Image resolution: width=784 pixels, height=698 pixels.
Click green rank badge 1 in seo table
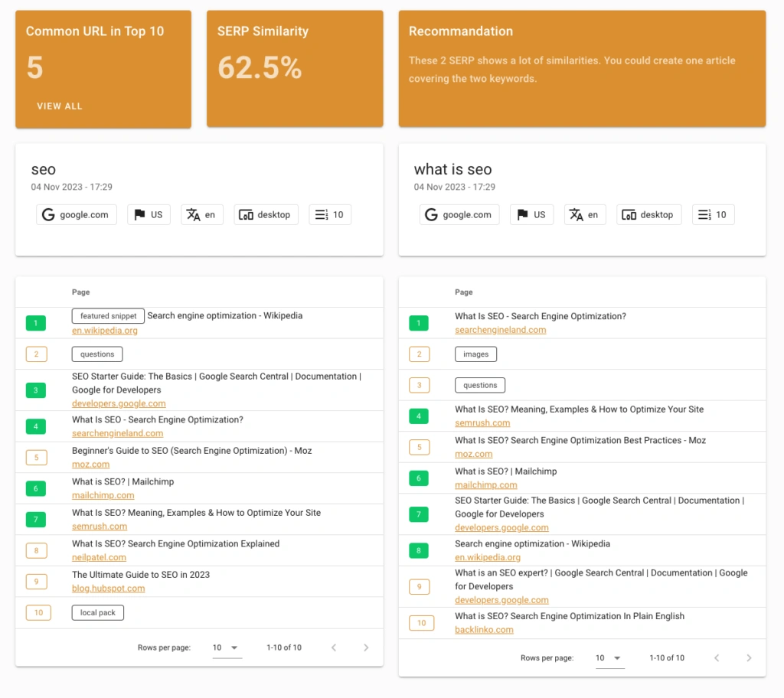(36, 323)
